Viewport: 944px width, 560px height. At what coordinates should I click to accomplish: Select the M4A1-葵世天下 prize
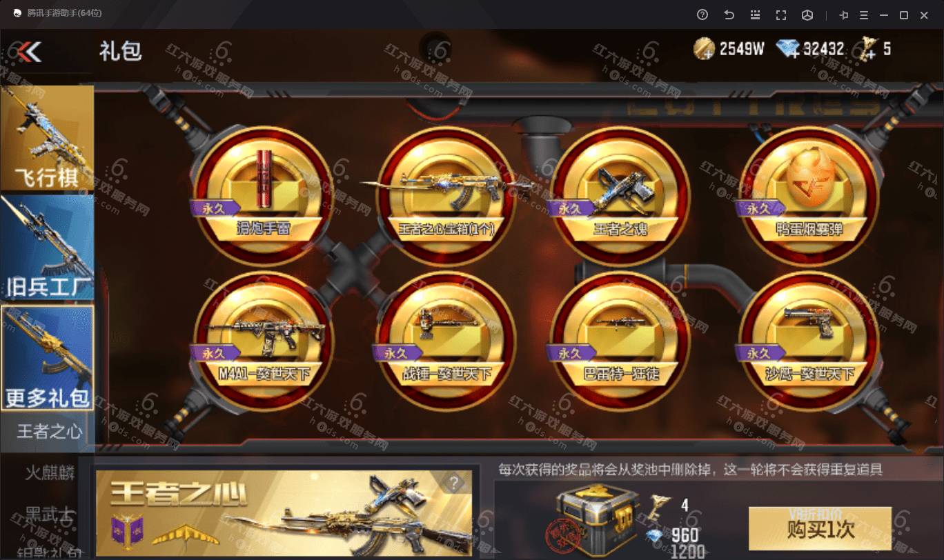[x=263, y=341]
